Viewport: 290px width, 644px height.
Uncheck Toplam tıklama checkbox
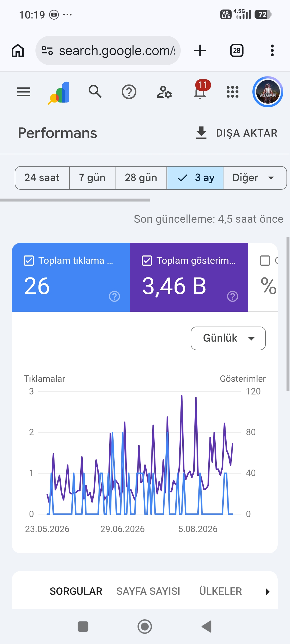[29, 261]
